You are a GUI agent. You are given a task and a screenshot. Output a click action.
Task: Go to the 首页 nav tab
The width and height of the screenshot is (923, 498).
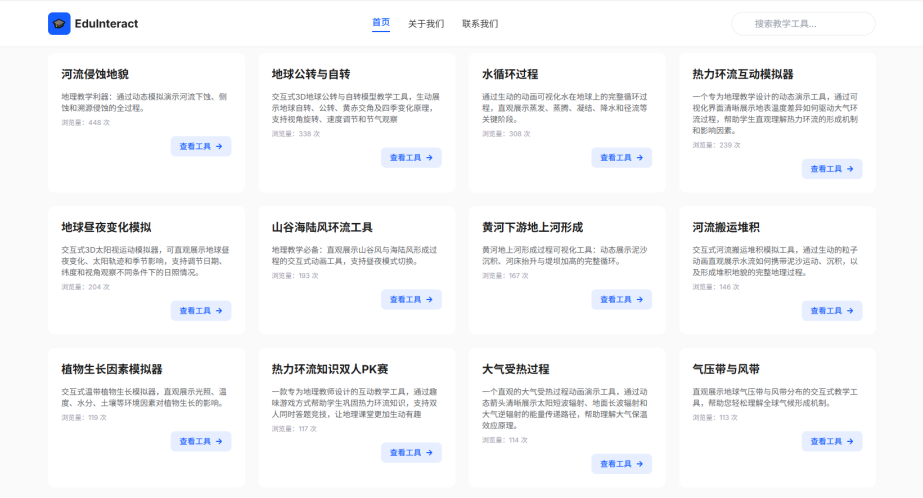pos(381,22)
